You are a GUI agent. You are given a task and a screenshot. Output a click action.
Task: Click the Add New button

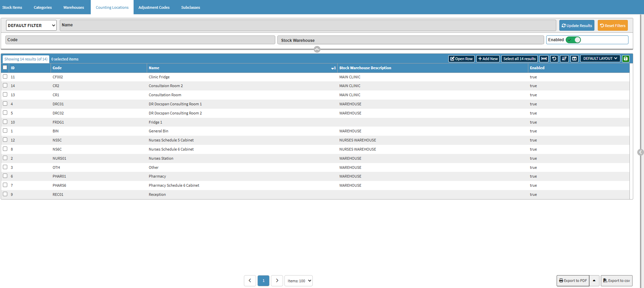(x=488, y=59)
